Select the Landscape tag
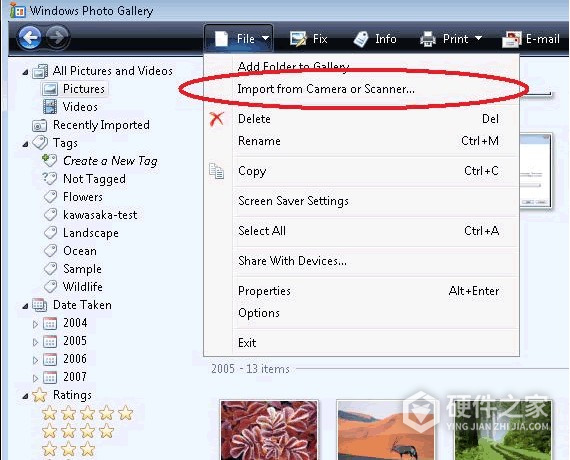Image resolution: width=570 pixels, height=460 pixels. pyautogui.click(x=91, y=233)
